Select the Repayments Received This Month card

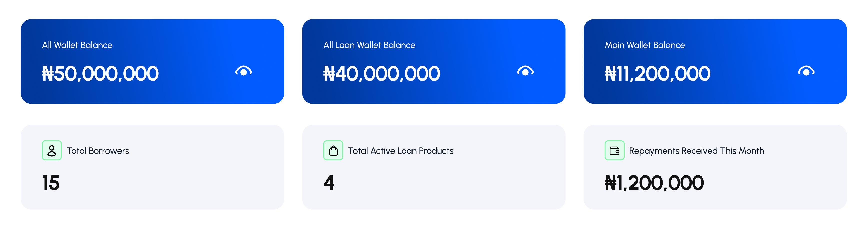coord(715,167)
